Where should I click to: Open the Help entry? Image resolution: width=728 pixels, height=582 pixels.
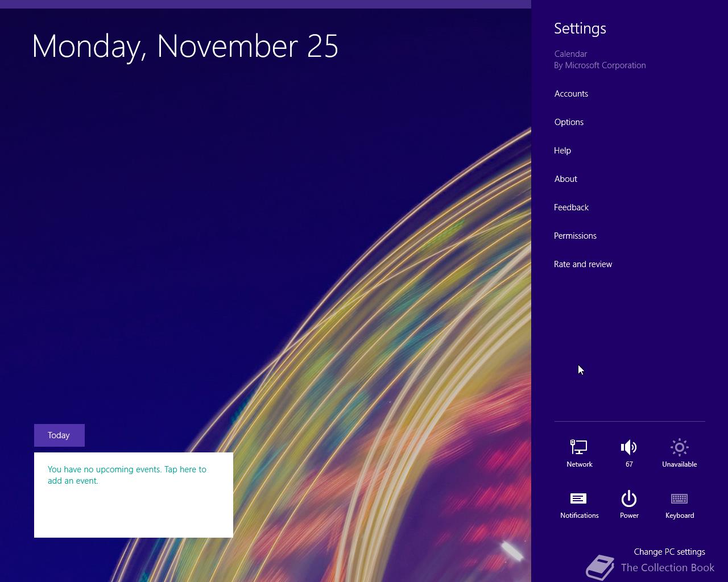click(562, 151)
